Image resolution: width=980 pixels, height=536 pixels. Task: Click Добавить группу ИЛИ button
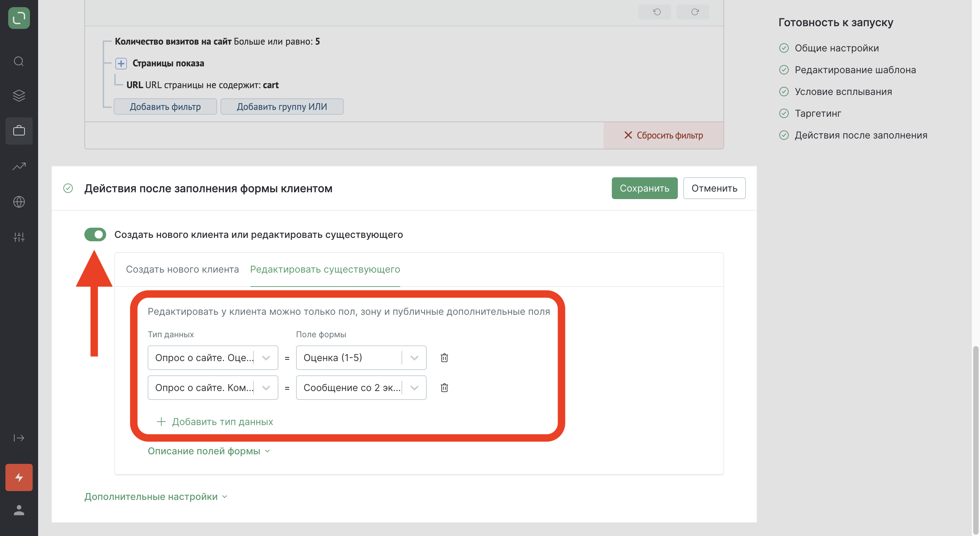(x=282, y=107)
